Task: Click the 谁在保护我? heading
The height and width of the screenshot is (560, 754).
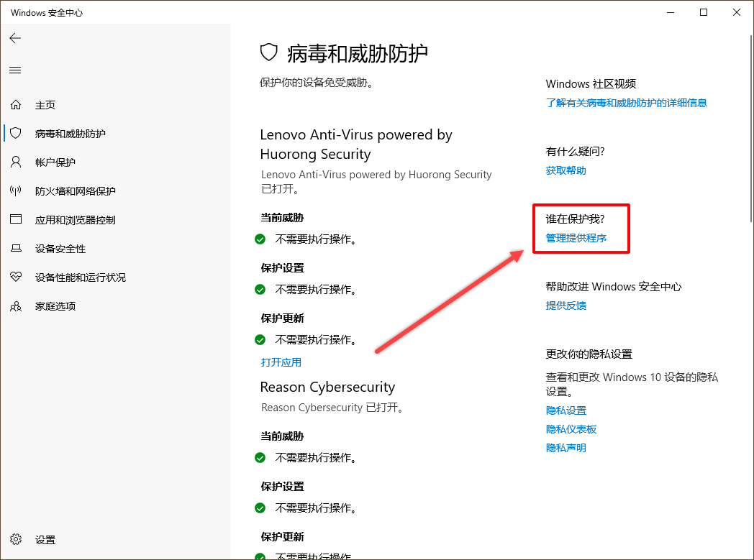Action: tap(575, 219)
